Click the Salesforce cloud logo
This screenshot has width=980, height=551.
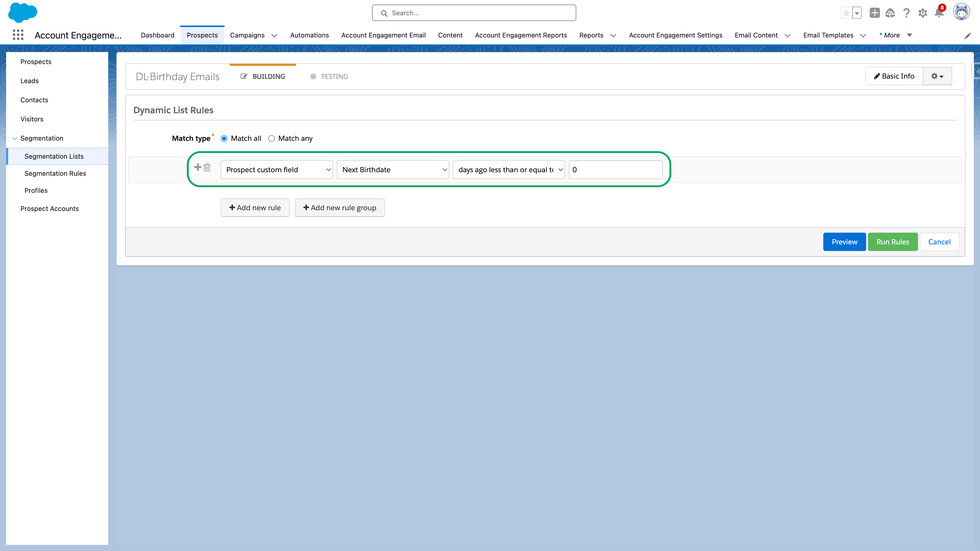pyautogui.click(x=23, y=12)
